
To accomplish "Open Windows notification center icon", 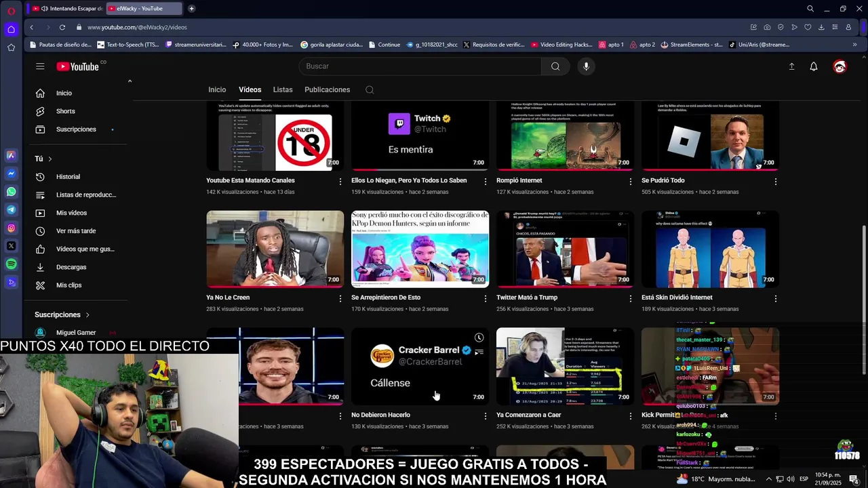I will 854,479.
